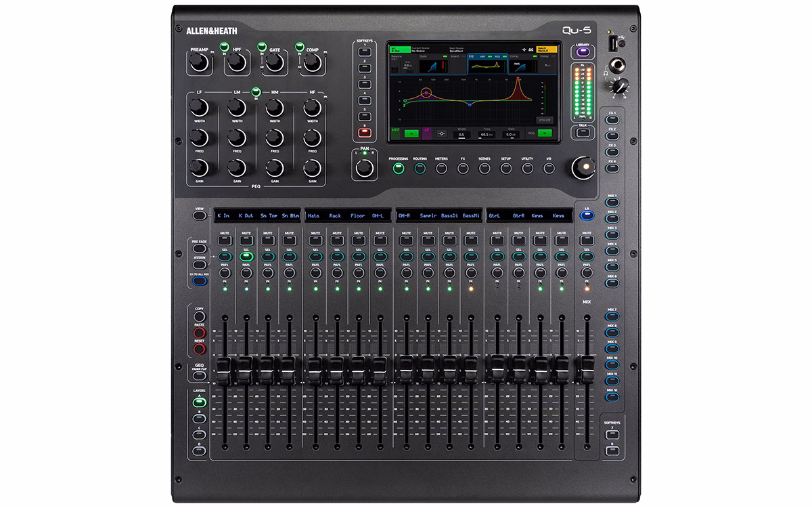Click the LIBRARY button
812x508 pixels.
coord(582,53)
